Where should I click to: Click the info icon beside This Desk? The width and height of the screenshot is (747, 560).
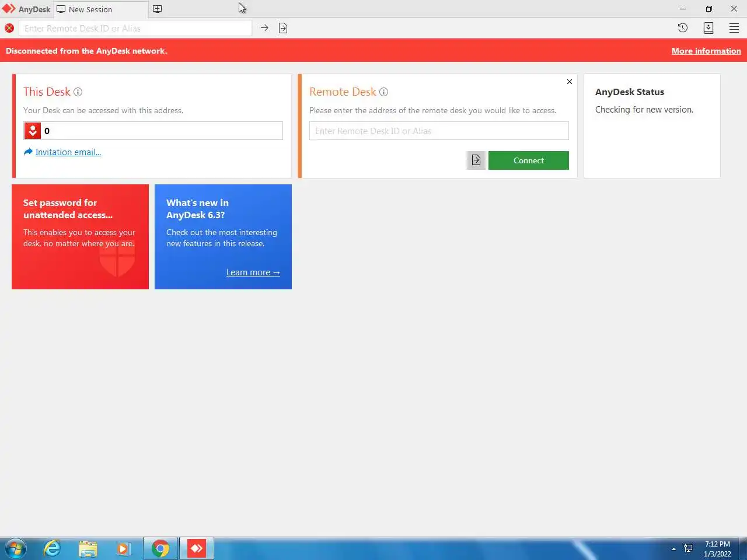[78, 92]
